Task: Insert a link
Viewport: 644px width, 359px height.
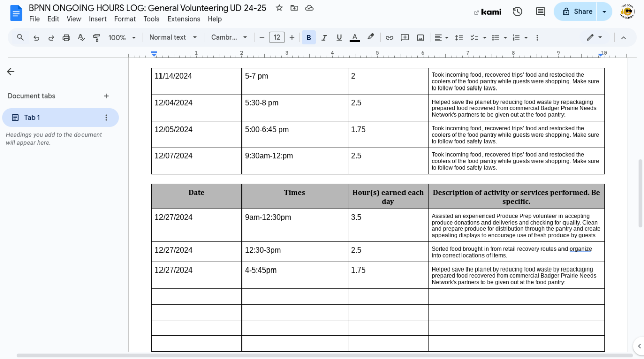Action: pyautogui.click(x=389, y=37)
